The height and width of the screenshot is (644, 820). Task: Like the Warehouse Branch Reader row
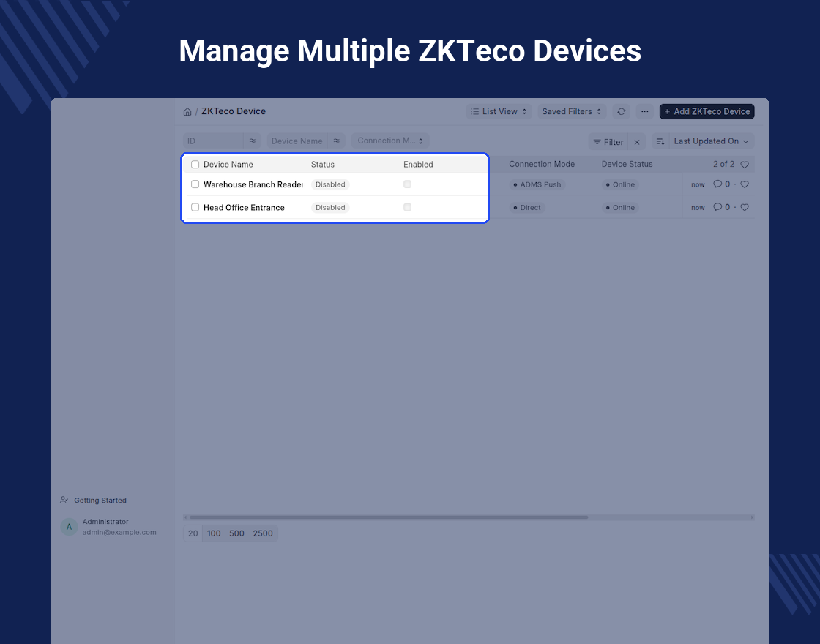point(745,184)
